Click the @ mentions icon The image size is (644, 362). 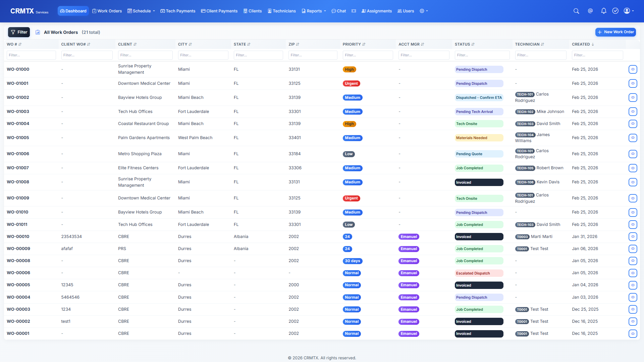(x=590, y=11)
